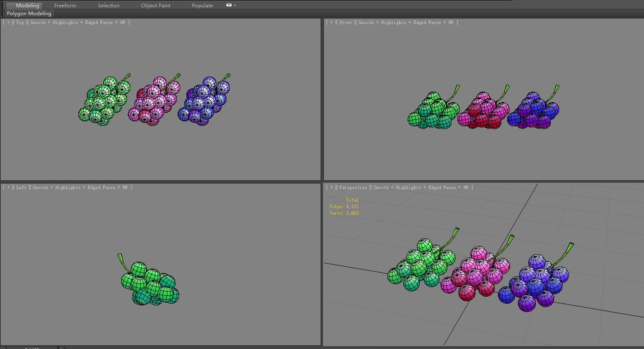The image size is (644, 349).
Task: Open the Perspective viewport plus menu
Action: point(332,188)
